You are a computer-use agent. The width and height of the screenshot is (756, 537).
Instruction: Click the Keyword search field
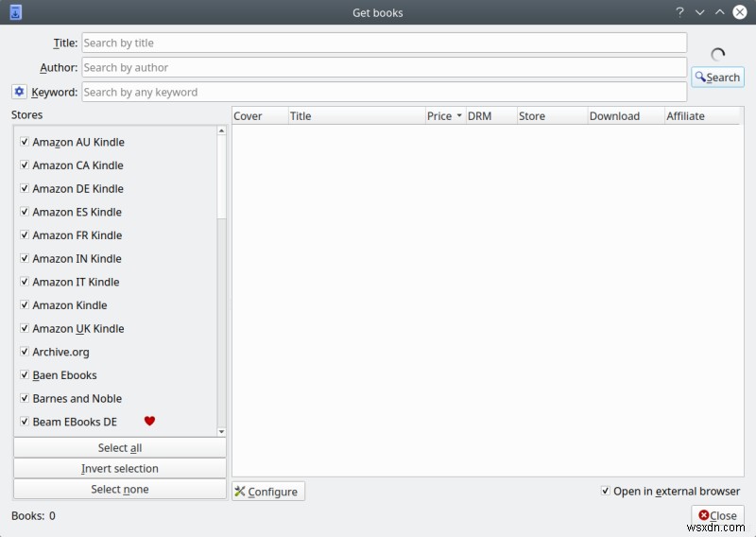point(385,92)
